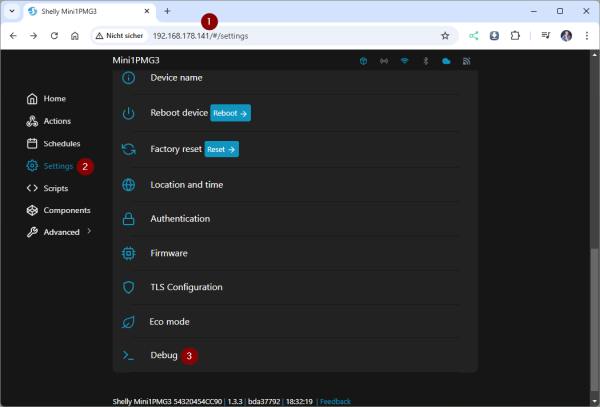Click the TLS Configuration shield icon
600x407 pixels.
pos(129,287)
